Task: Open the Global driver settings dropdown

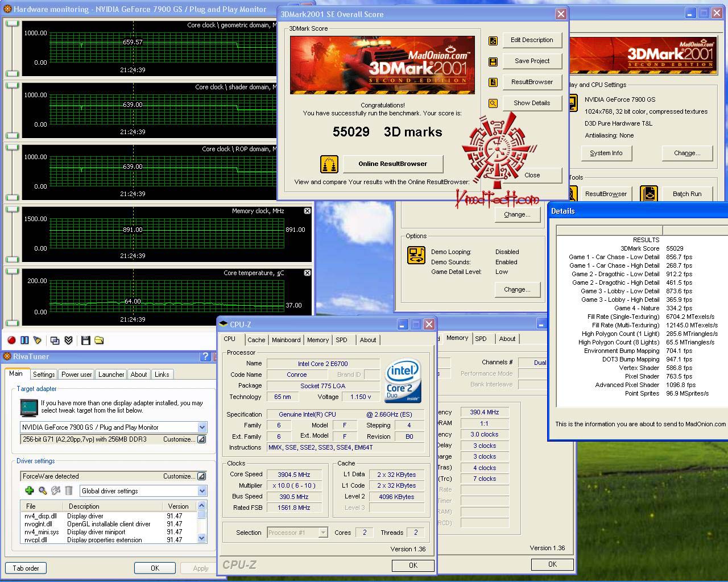Action: click(202, 490)
